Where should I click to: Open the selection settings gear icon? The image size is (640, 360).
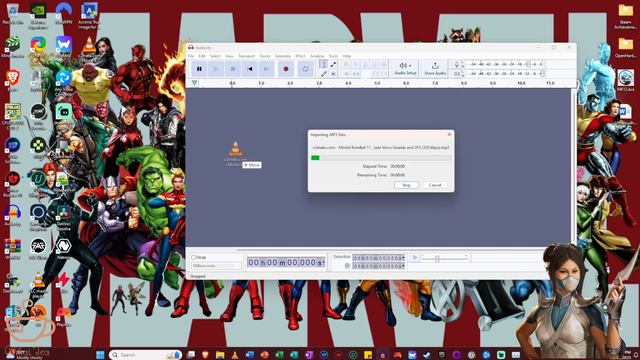(x=347, y=266)
